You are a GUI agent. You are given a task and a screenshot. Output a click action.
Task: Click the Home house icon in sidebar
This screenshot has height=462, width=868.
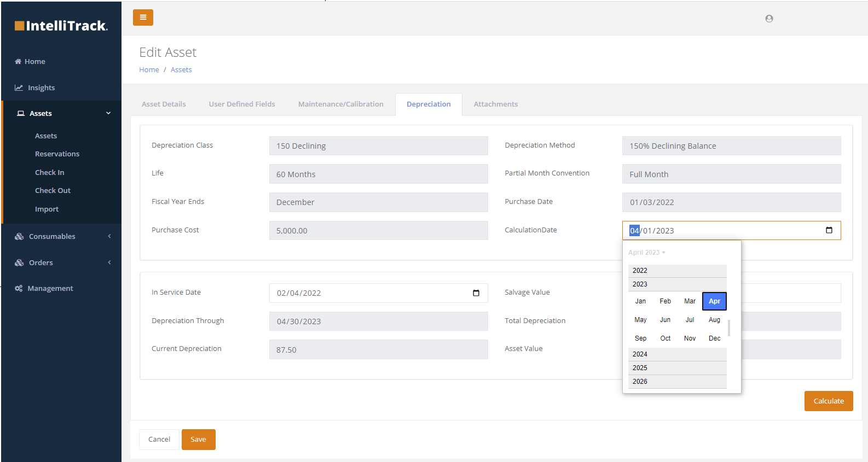pos(18,61)
